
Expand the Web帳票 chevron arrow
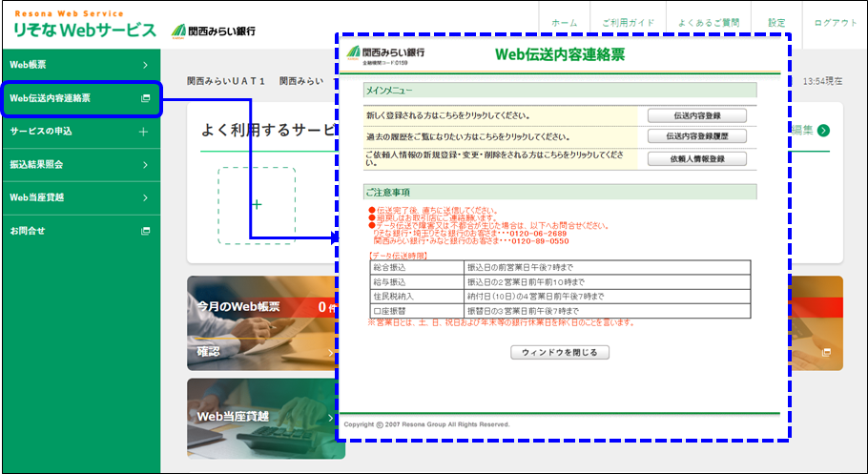pos(146,66)
